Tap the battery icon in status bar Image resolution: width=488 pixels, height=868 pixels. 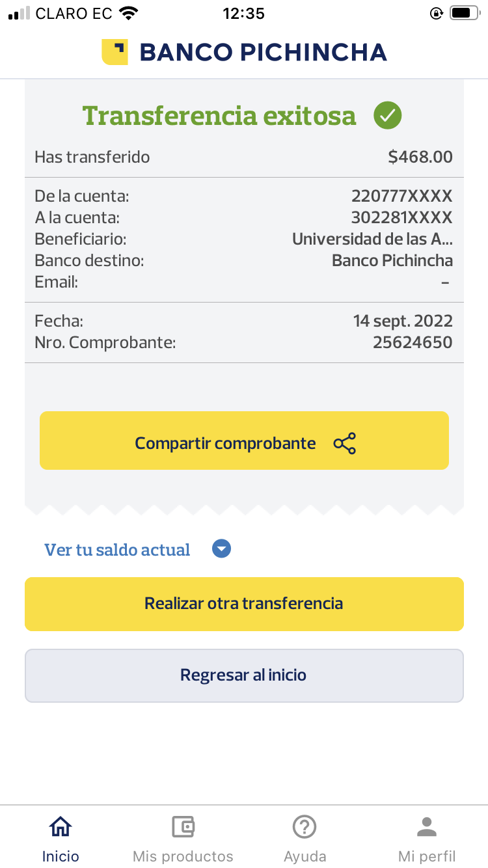point(465,13)
